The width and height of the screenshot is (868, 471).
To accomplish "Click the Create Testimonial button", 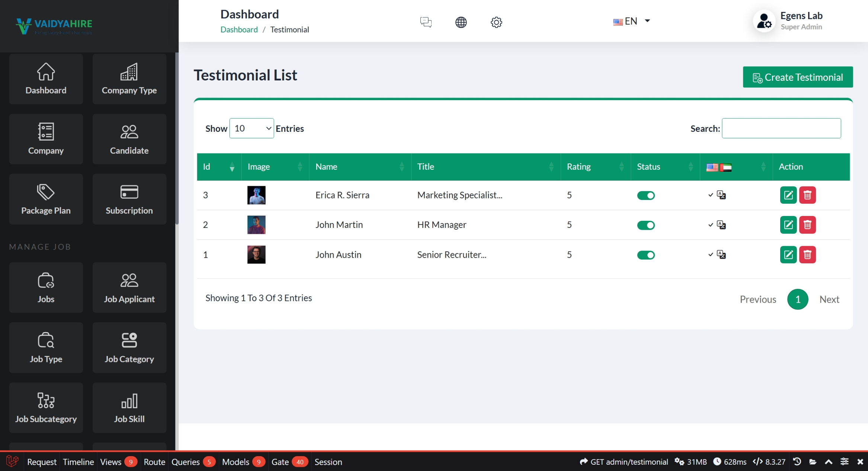I will 797,77.
